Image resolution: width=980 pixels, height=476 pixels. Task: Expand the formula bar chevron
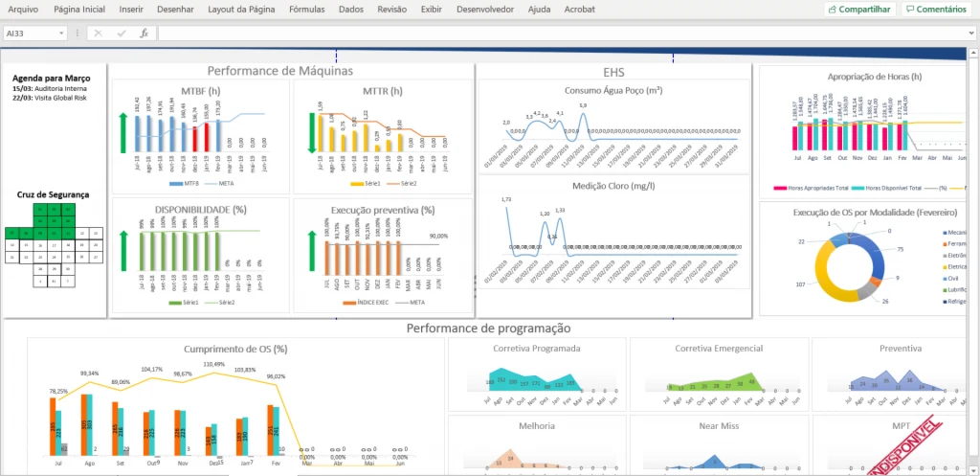pyautogui.click(x=973, y=34)
